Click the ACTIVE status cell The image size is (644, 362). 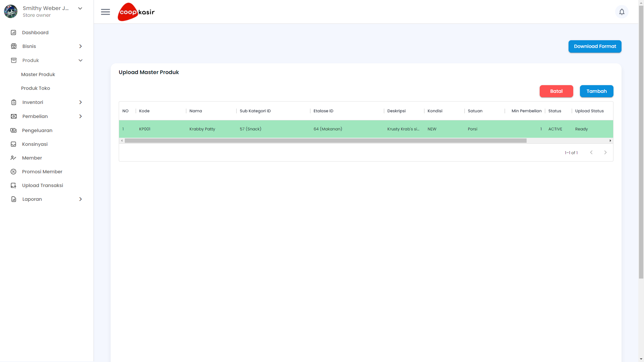click(558, 129)
